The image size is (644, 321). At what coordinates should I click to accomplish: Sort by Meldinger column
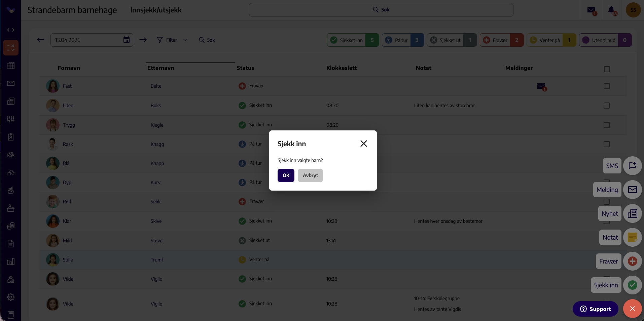click(x=519, y=68)
